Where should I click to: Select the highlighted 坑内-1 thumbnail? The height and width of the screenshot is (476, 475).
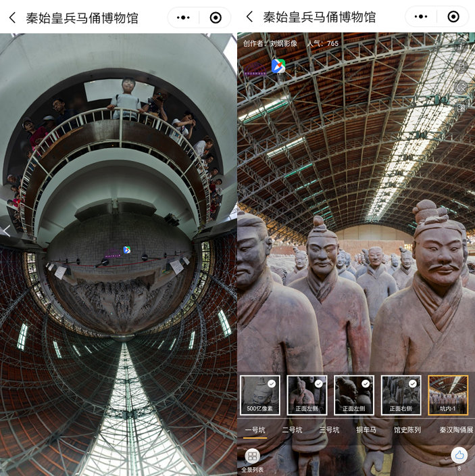448,395
